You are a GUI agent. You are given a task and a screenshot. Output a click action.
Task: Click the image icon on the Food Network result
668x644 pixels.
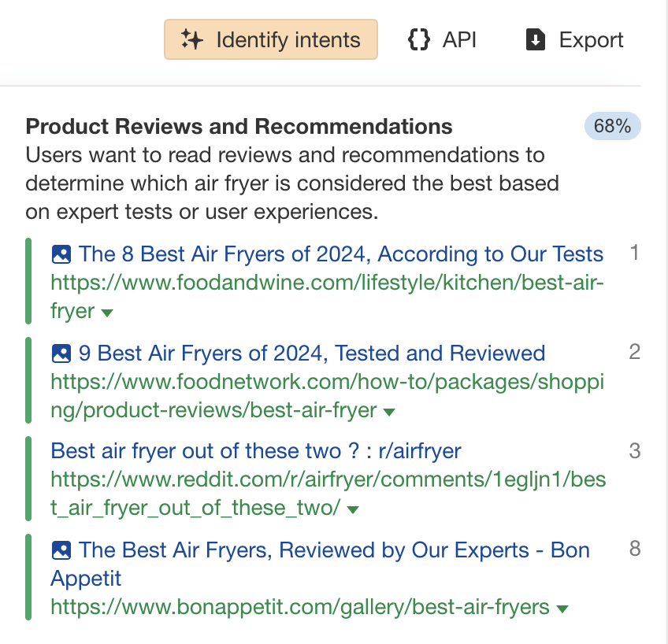(61, 353)
